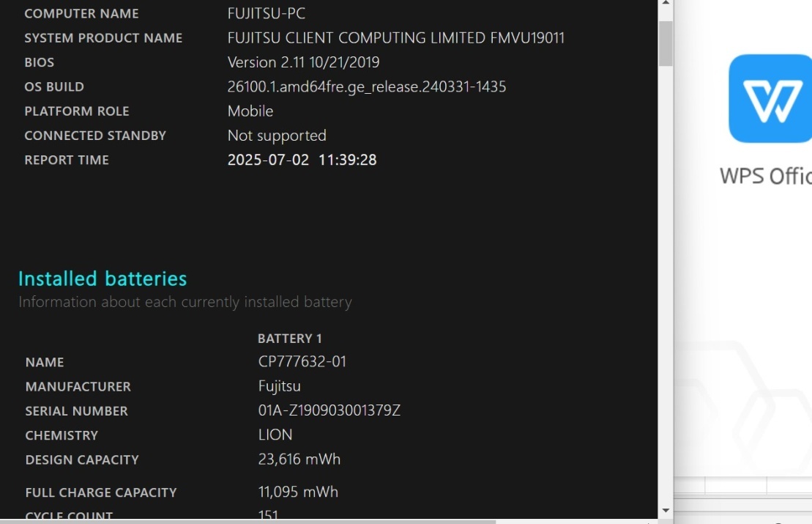Click the system product name value
The height and width of the screenshot is (524, 812).
[395, 38]
